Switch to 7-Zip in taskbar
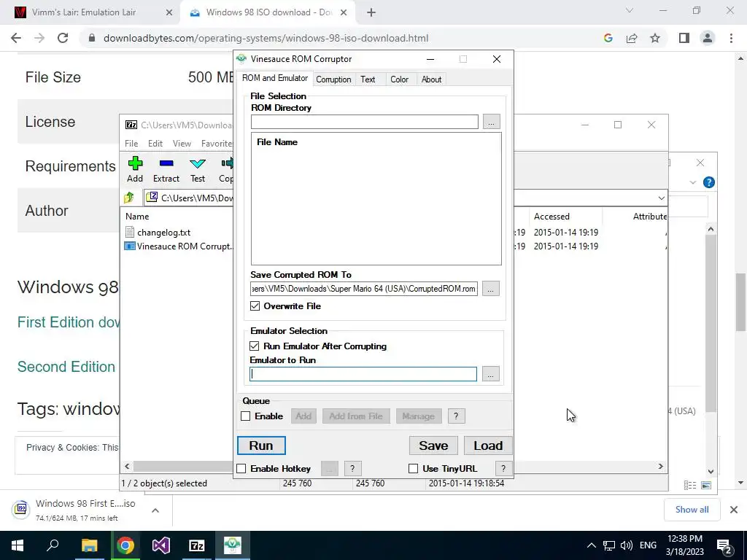 [197, 545]
